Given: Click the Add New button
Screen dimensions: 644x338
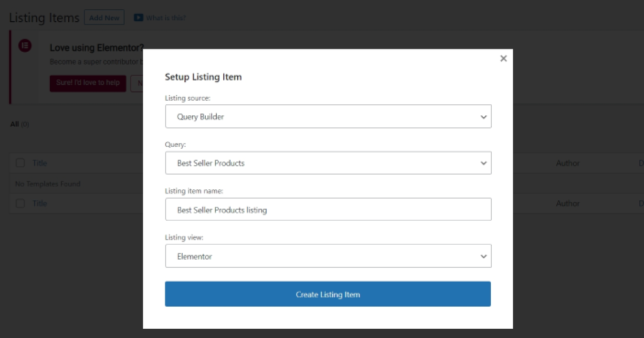Looking at the screenshot, I should [x=104, y=18].
